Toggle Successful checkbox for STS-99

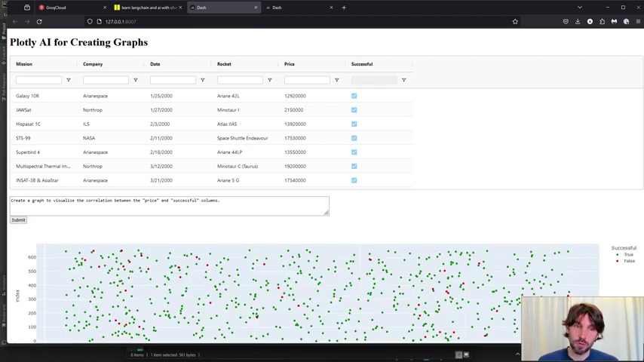click(354, 138)
